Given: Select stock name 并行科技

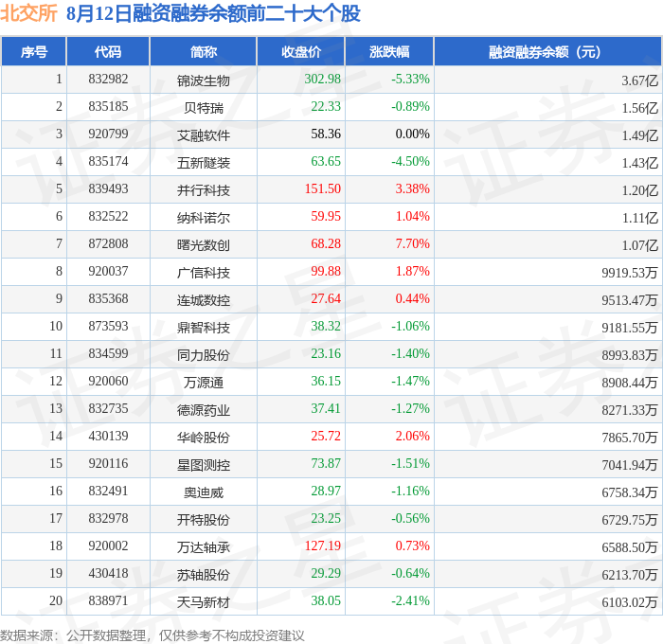Looking at the screenshot, I should coord(204,190).
